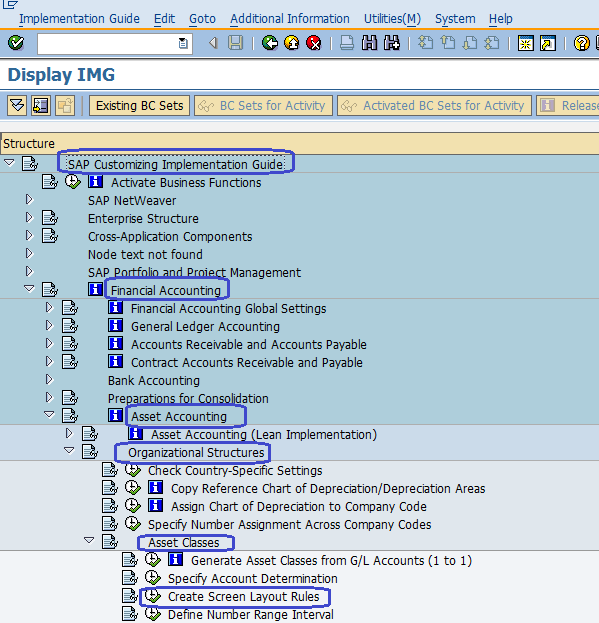Open info icon for General Ledger Accounting
This screenshot has height=623, width=599.
point(116,325)
